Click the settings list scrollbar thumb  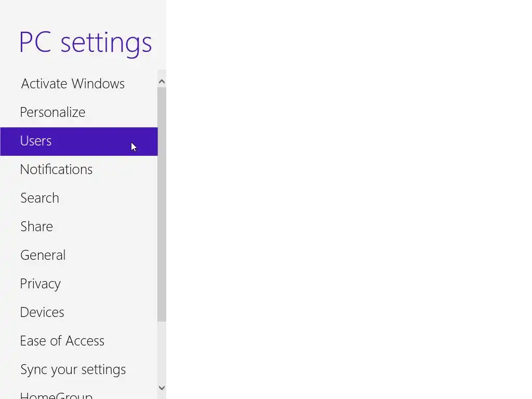tap(162, 204)
